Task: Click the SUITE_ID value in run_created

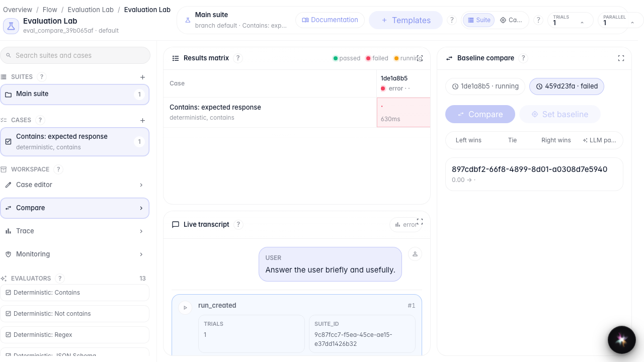Action: [x=353, y=339]
